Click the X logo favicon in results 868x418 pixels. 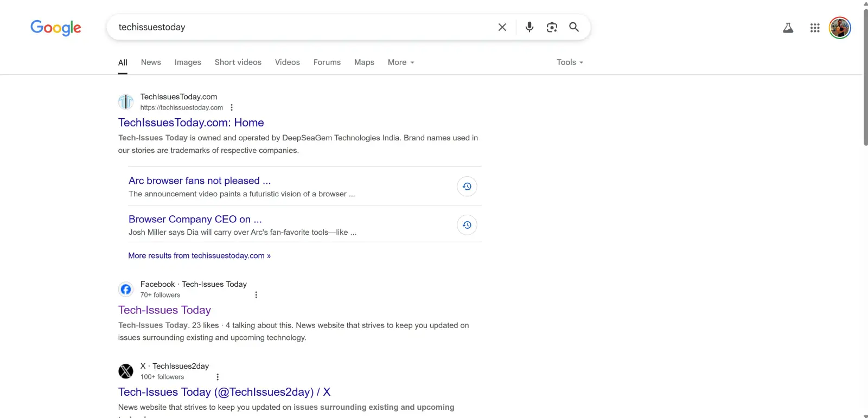126,371
